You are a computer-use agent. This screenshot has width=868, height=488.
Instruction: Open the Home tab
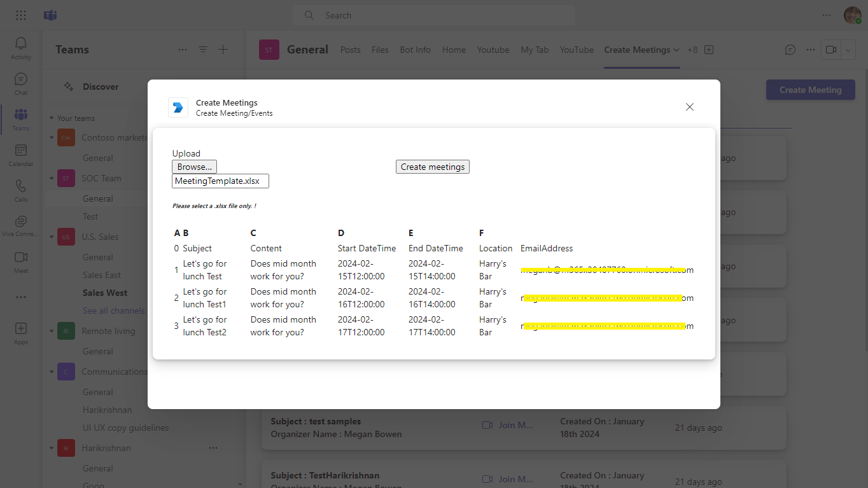tap(454, 50)
